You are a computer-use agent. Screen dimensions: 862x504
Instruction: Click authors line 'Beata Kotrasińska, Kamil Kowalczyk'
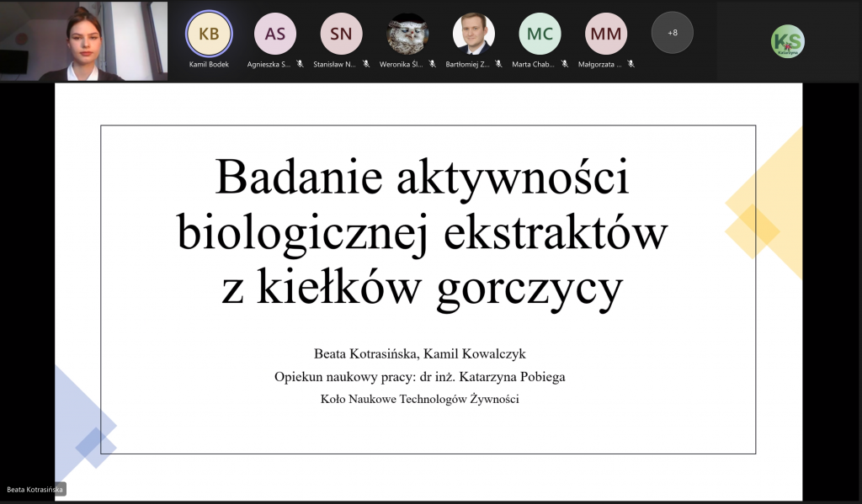click(x=419, y=353)
